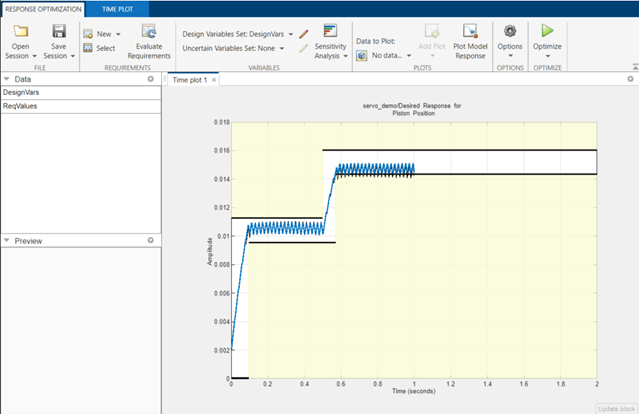Viewport: 639px width, 414px height.
Task: Open the Options gear icon
Action: (x=510, y=32)
